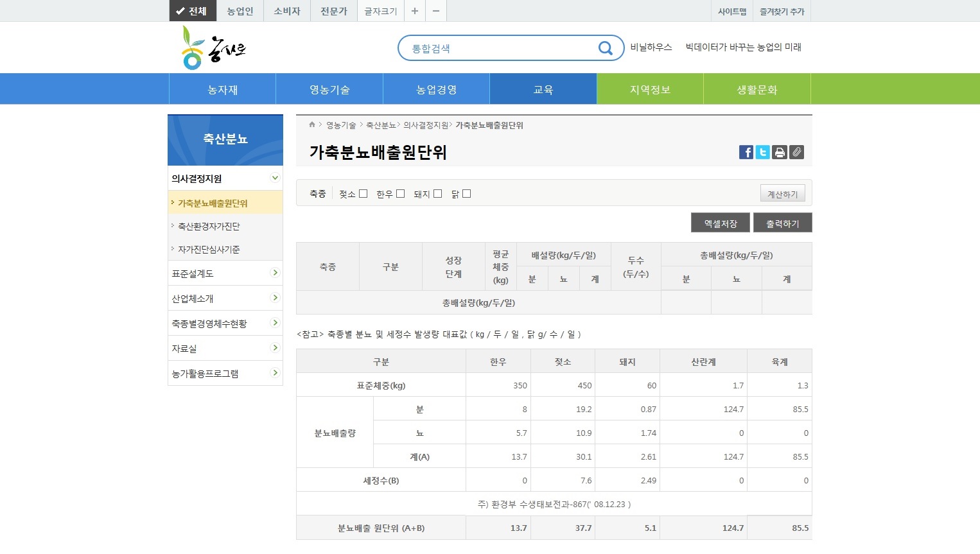Screen dimensions: 980x554
Task: Click the 글자크기 label
Action: tap(381, 11)
